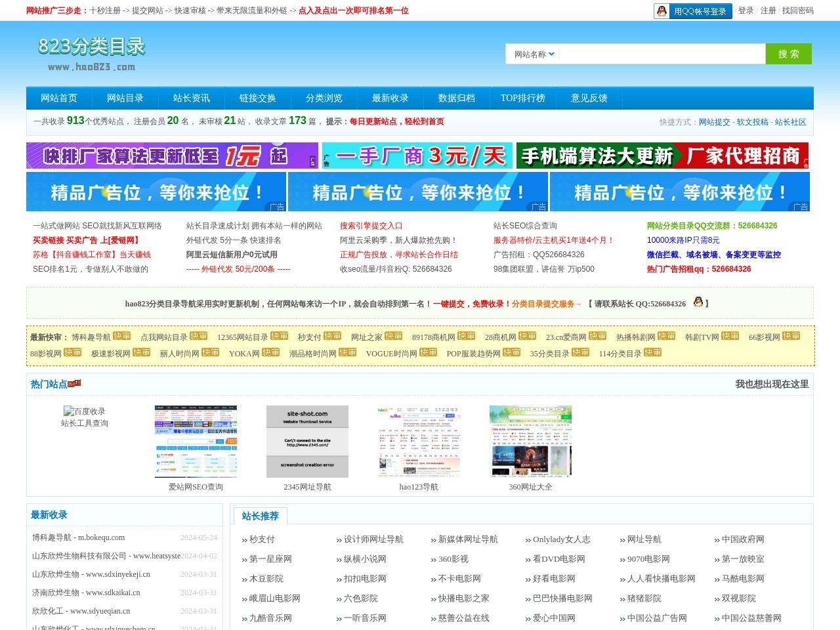Open the 数据归档 navigation tab
This screenshot has height=630, width=840.
(x=457, y=98)
